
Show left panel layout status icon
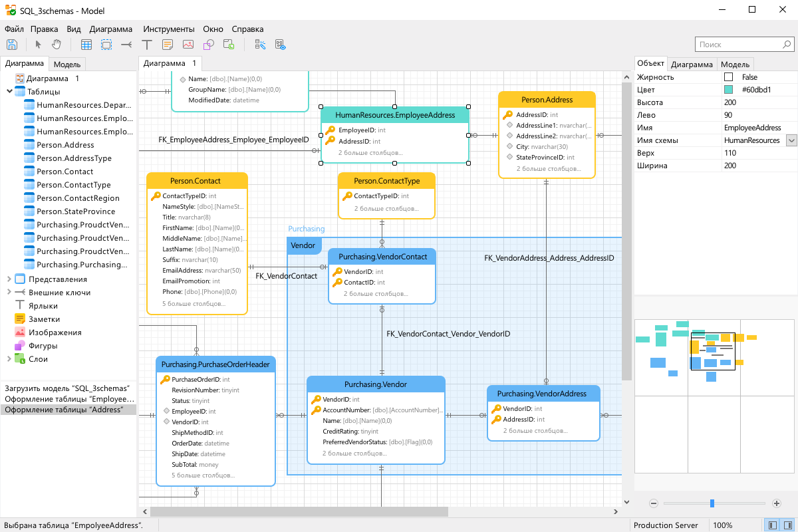(772, 525)
